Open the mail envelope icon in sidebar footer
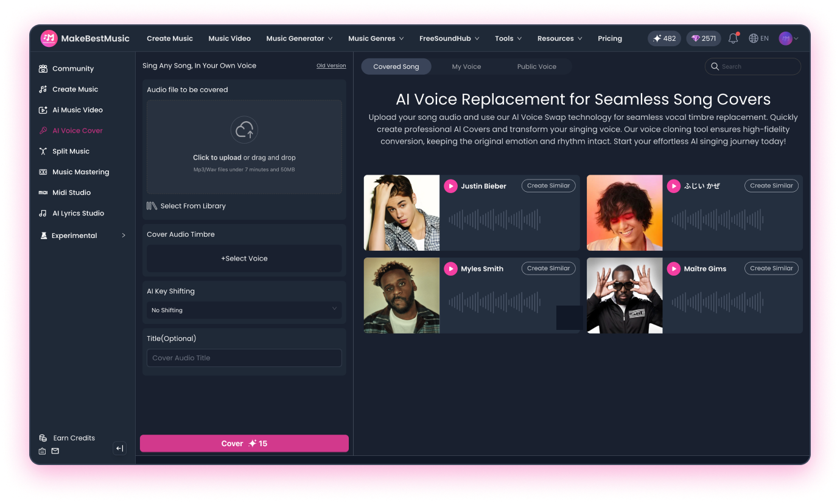This screenshot has height=504, width=840. [55, 451]
